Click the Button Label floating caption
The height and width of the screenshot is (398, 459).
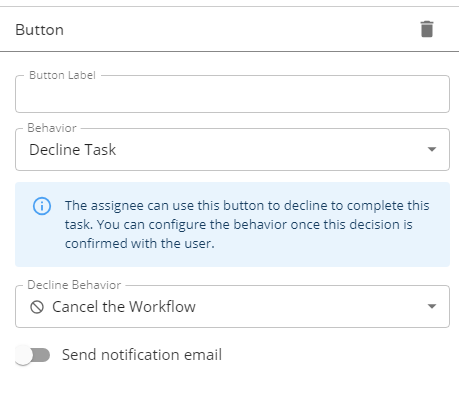pos(62,75)
